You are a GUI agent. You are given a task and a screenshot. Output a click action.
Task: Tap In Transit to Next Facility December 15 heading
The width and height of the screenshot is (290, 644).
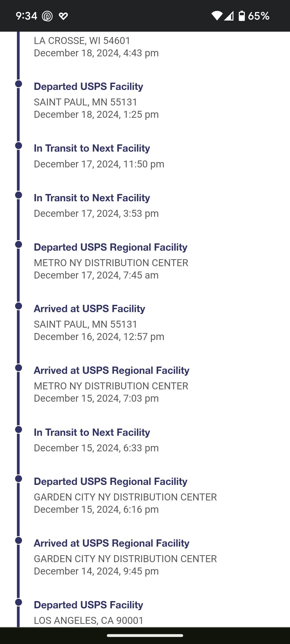[92, 432]
